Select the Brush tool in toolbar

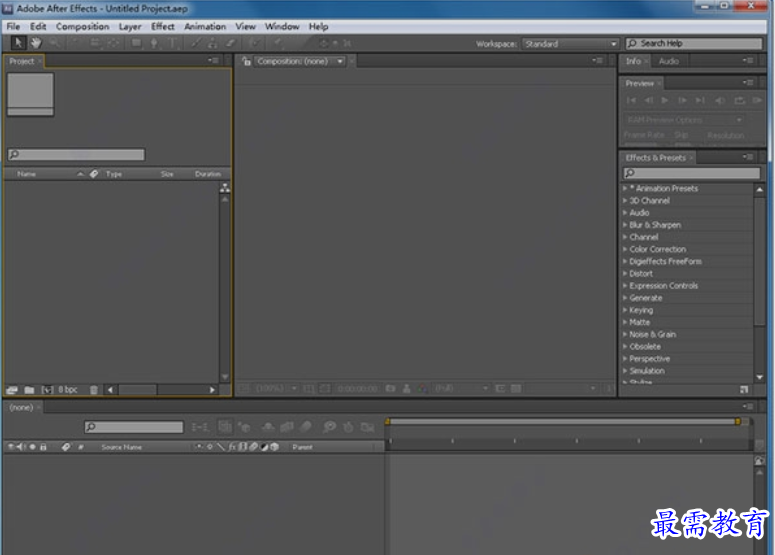(x=196, y=43)
